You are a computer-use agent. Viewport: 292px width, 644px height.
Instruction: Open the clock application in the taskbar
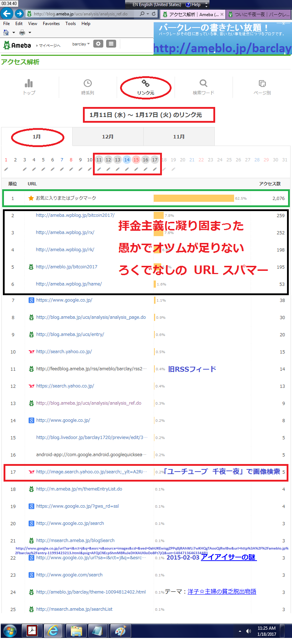click(32, 631)
